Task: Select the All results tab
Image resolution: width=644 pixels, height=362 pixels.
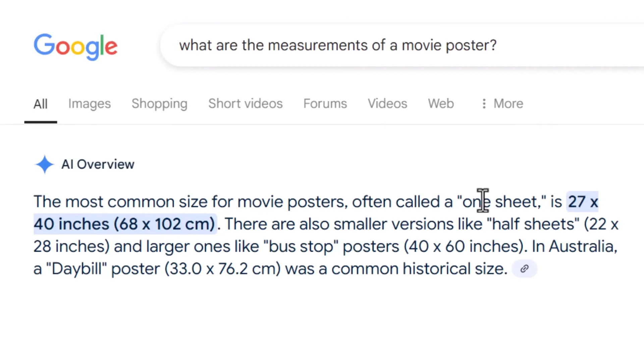Action: coord(40,104)
